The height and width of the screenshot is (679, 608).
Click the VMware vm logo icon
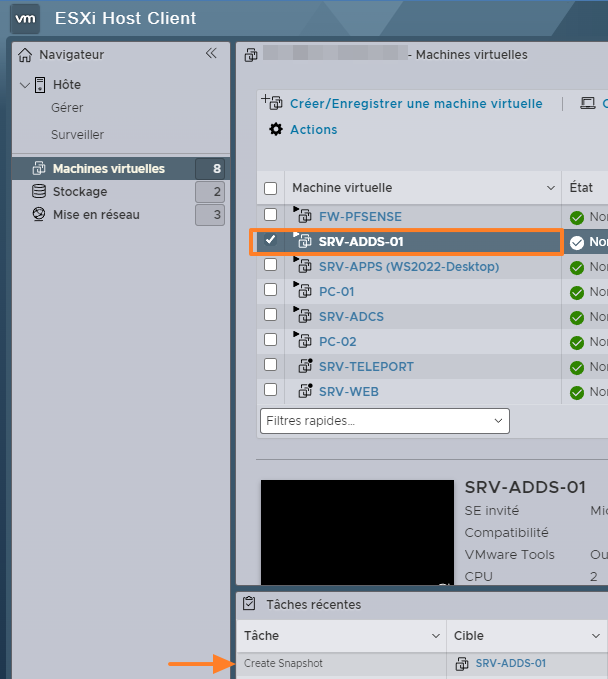point(25,19)
